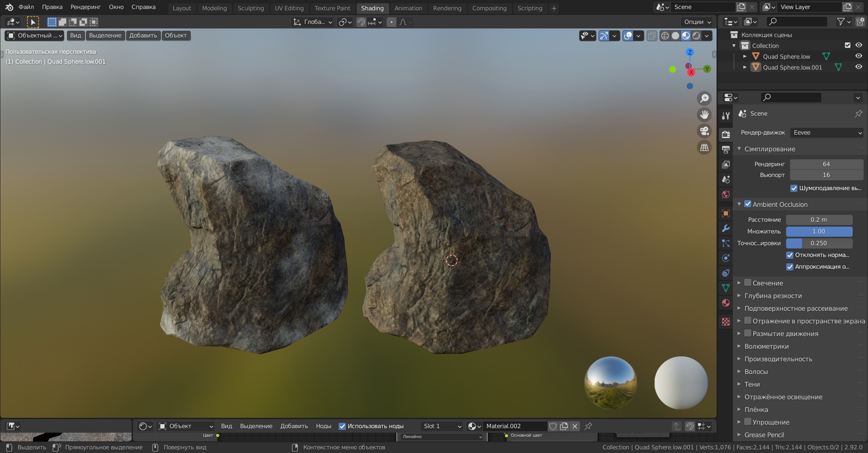Screen dimensions: 868x453
Task: Open the World properties tab icon
Action: 726,194
